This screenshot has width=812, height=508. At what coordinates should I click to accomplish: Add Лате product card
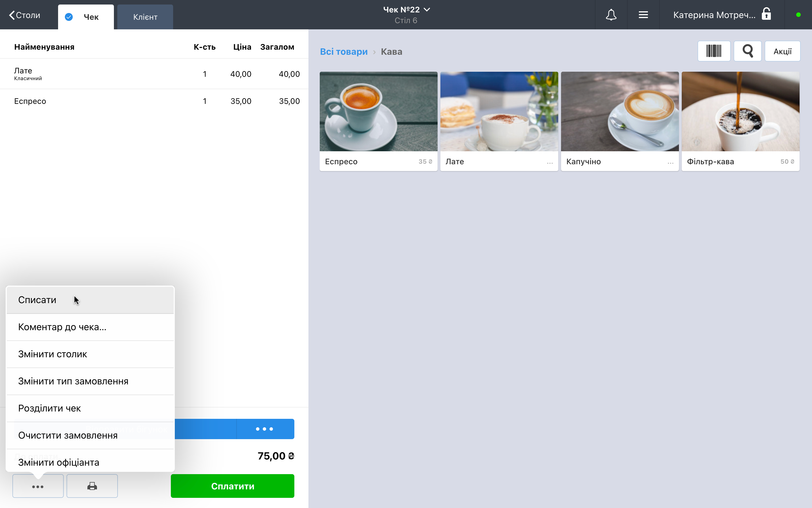tap(499, 121)
